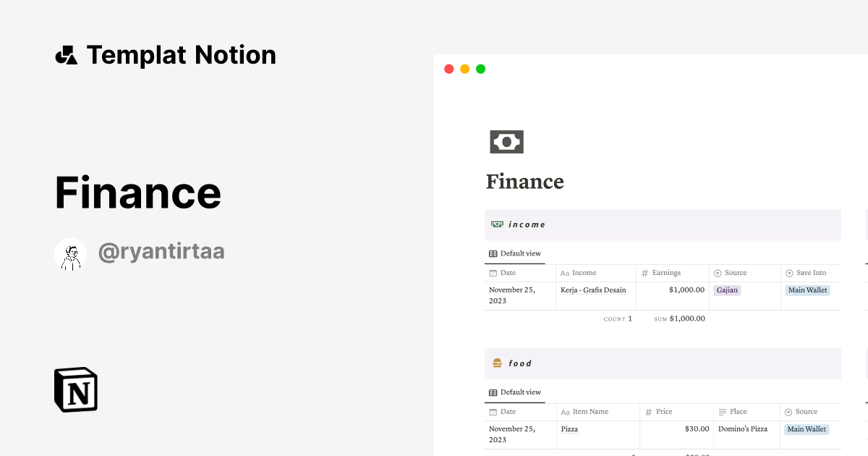This screenshot has width=868, height=456.
Task: Toggle the Gajian tag in Source column
Action: pyautogui.click(x=727, y=290)
